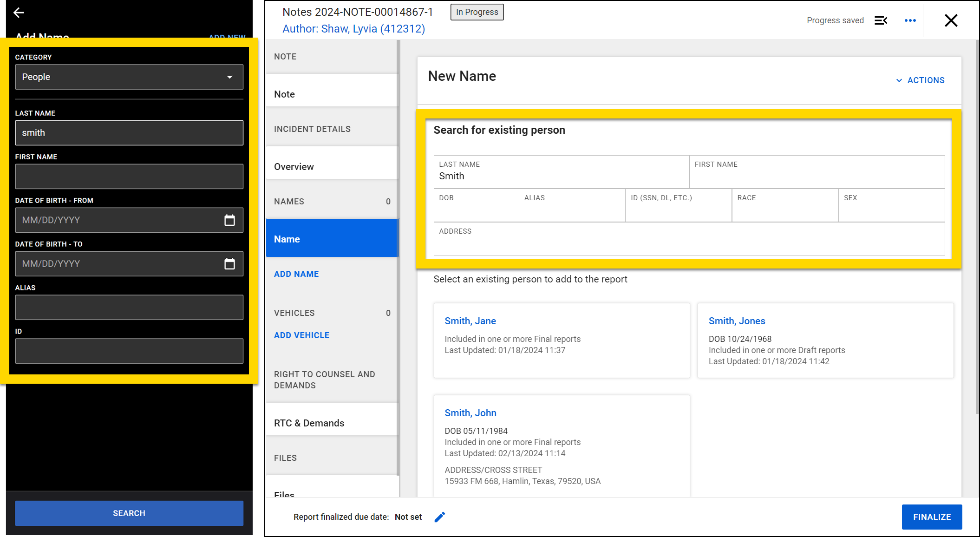Image resolution: width=980 pixels, height=537 pixels.
Task: Open the Overview section
Action: pos(332,166)
